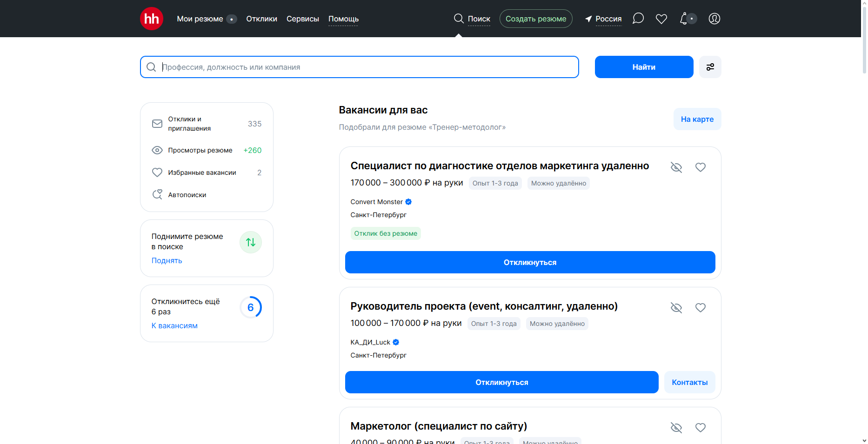The width and height of the screenshot is (868, 444).
Task: Open Автопоиски in sidebar
Action: point(187,195)
